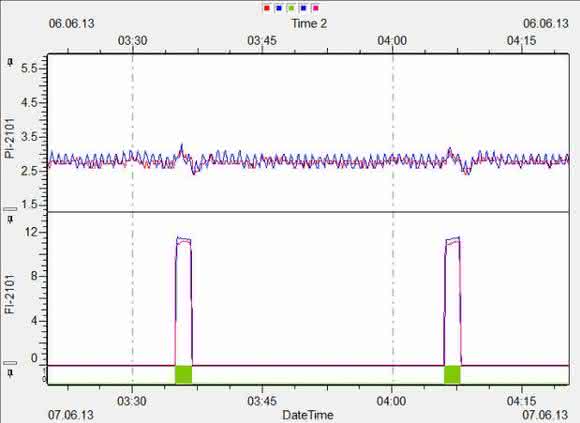The height and width of the screenshot is (423, 580).
Task: Click the first green event block near 03:36
Action: (183, 375)
